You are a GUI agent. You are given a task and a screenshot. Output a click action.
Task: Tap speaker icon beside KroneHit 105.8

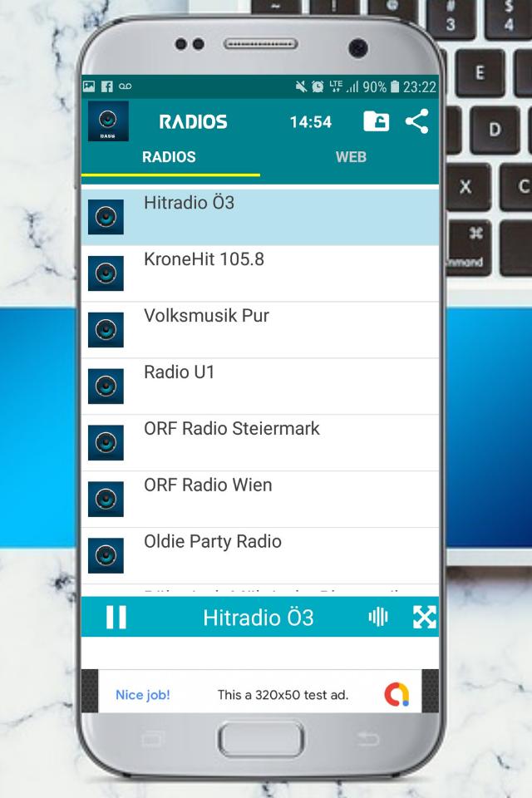106,273
